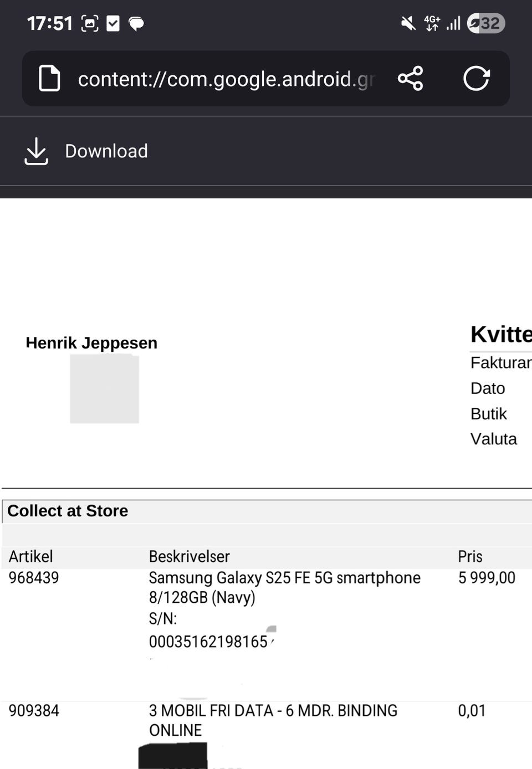532x769 pixels.
Task: Tap the Beskrivelser column header
Action: (x=189, y=557)
